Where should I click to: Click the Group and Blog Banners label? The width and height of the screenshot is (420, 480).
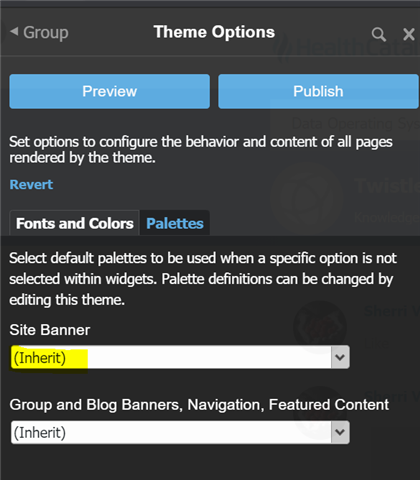(199, 405)
